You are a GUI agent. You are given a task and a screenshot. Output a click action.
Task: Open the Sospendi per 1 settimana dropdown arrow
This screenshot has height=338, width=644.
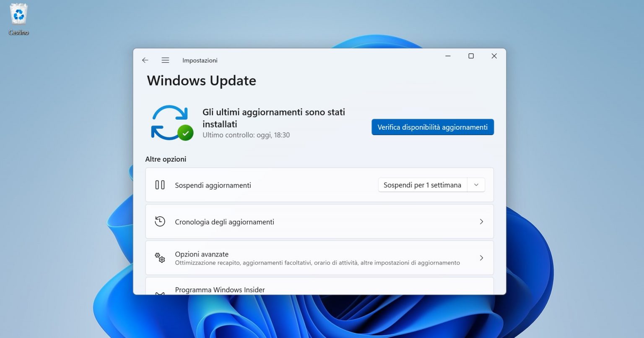(x=475, y=185)
